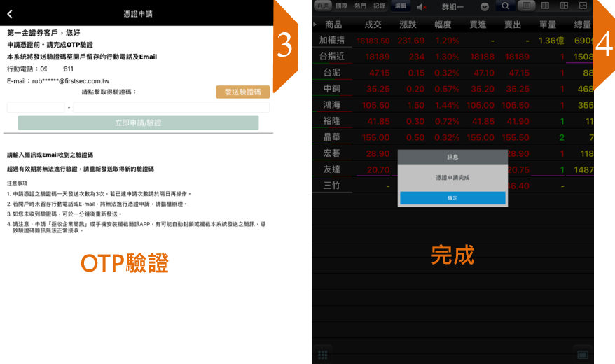Open the chart view icon
Screen dimensions: 615x364
[583, 6]
